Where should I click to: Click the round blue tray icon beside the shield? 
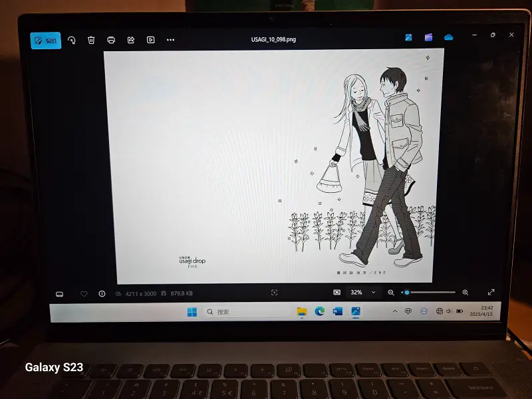[424, 311]
